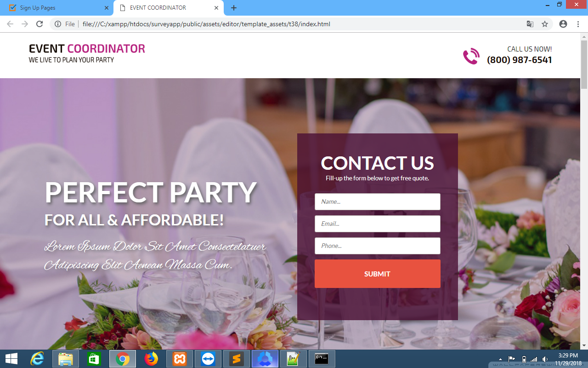Focus the Email input field
Screen dimensions: 588x368
[x=378, y=224]
